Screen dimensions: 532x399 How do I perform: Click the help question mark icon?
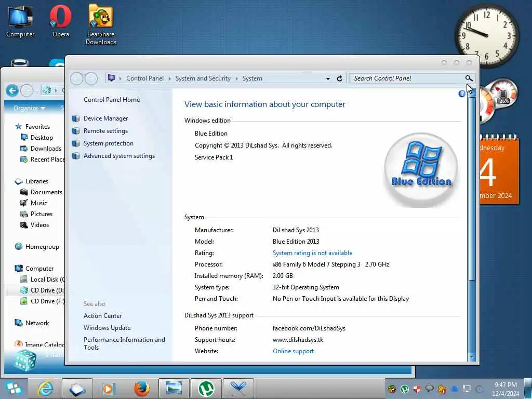(x=462, y=94)
